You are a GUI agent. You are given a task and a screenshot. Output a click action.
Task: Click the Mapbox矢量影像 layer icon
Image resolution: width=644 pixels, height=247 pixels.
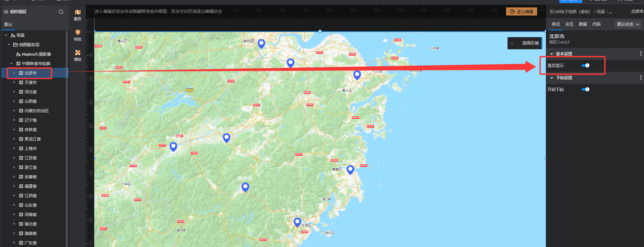coord(18,54)
